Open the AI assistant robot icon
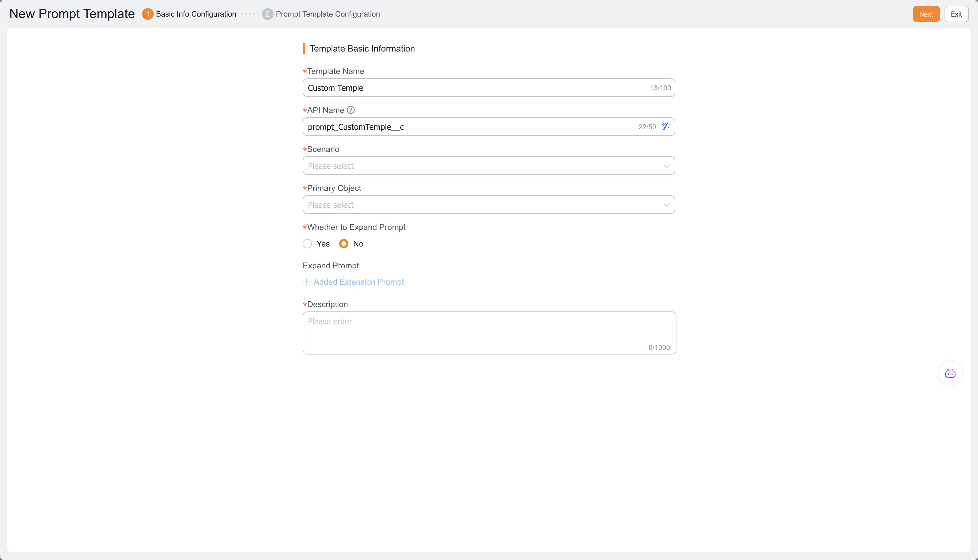978x560 pixels. pyautogui.click(x=950, y=373)
